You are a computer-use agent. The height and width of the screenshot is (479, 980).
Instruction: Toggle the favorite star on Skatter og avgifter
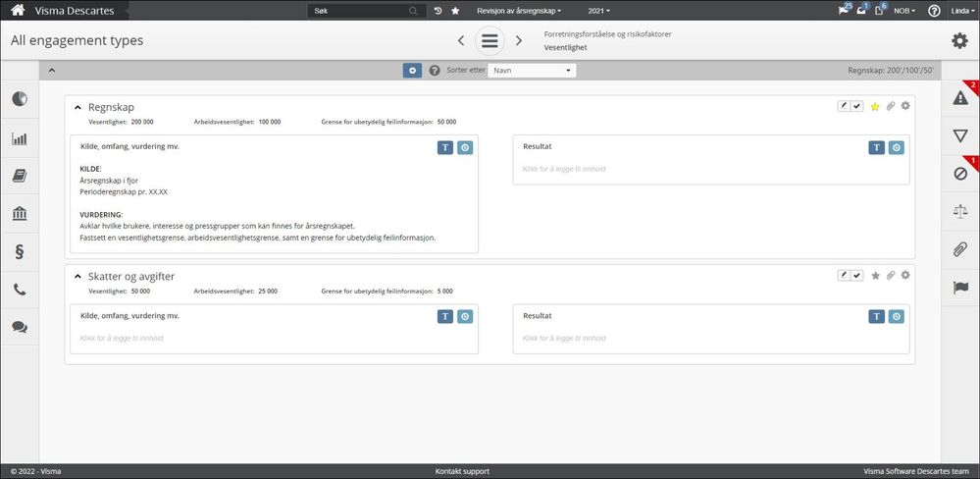point(875,275)
